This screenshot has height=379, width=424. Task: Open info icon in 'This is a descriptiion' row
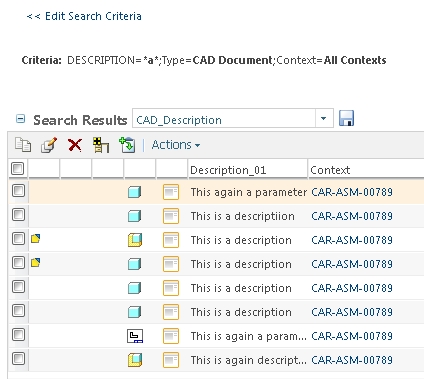[171, 216]
